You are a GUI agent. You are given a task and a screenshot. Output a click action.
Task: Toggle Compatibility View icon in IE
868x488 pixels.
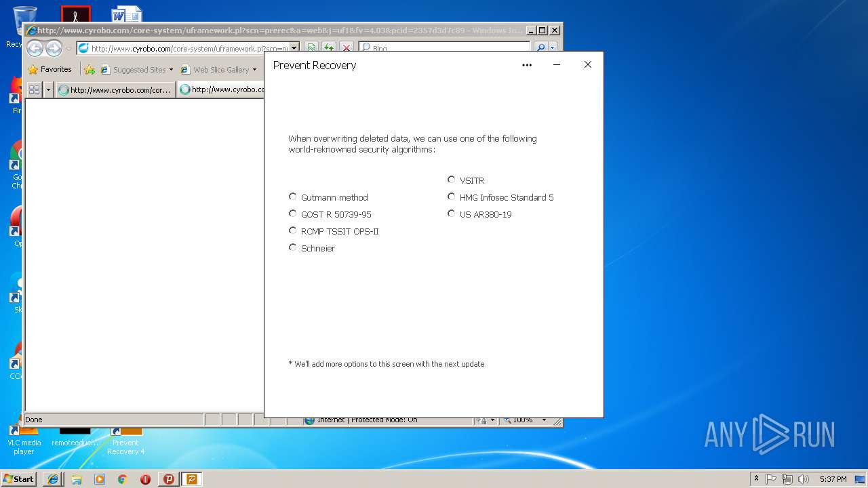tap(311, 48)
